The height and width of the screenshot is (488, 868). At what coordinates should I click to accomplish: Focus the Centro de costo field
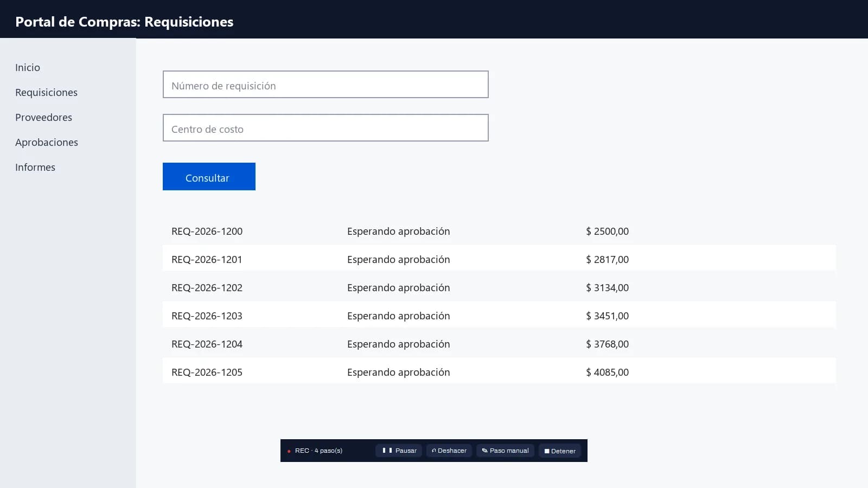tap(325, 128)
